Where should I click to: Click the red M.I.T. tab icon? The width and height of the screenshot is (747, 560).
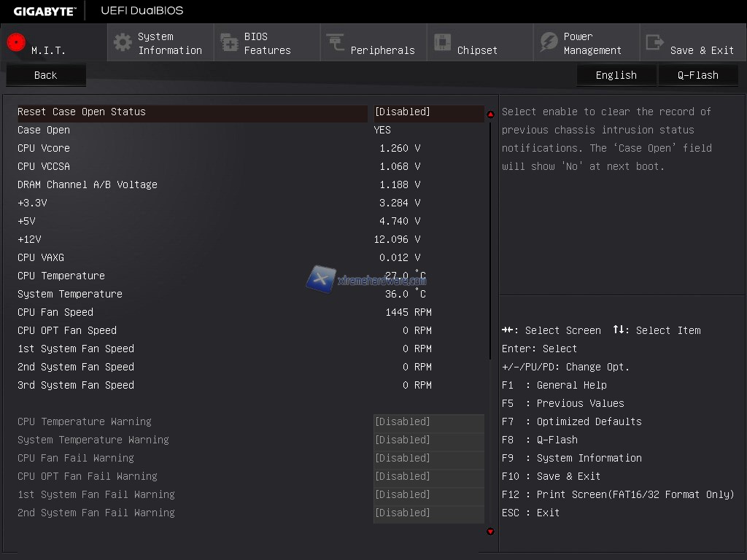pyautogui.click(x=16, y=42)
